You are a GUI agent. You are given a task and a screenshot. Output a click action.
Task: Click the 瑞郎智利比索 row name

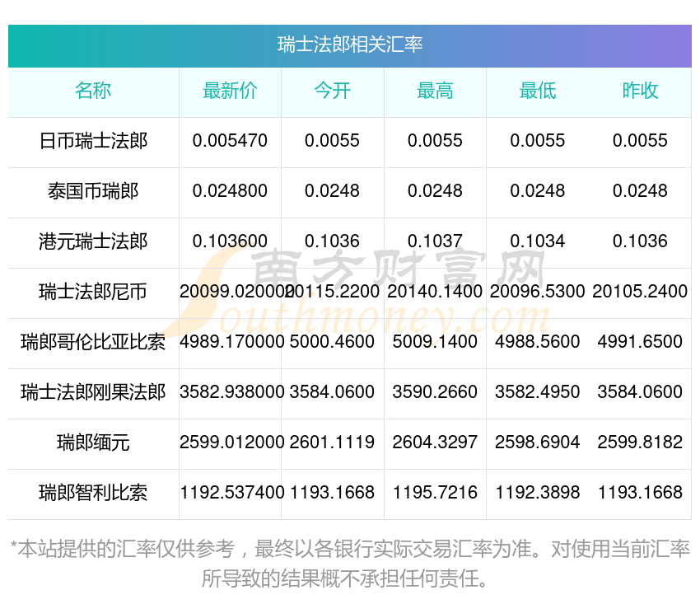93,493
